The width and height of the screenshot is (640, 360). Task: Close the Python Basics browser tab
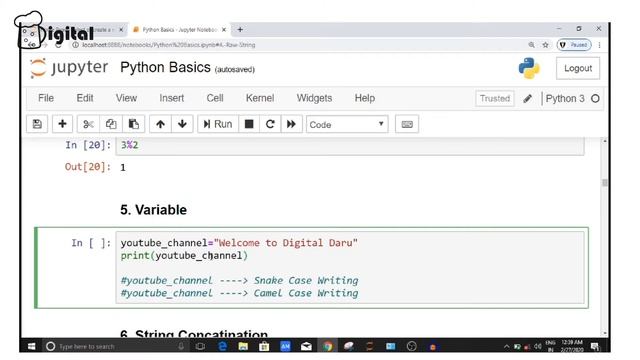click(x=224, y=30)
